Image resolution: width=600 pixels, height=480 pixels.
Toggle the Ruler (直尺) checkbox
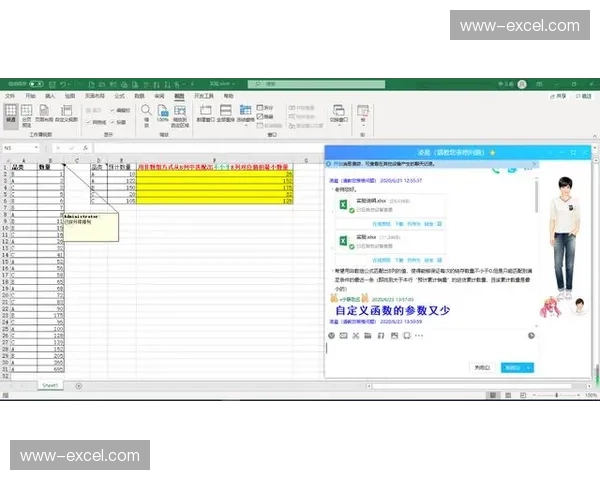93,110
